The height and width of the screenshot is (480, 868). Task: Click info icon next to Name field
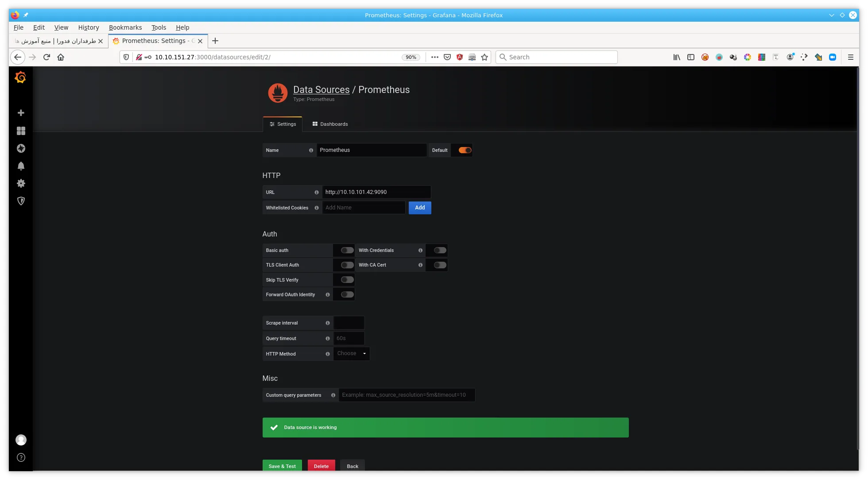click(311, 150)
